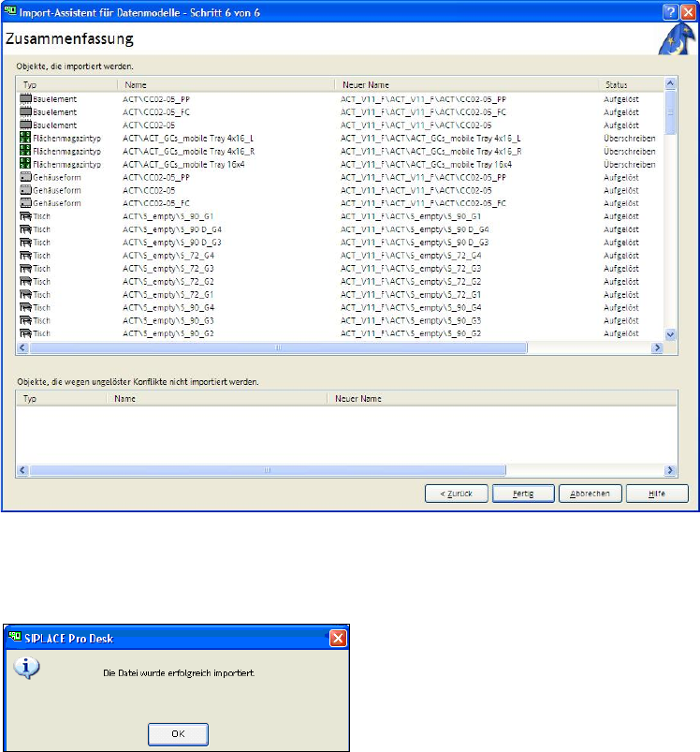The image size is (700, 752).
Task: Click right arrow of import list horizontal scrollbar
Action: pos(657,347)
